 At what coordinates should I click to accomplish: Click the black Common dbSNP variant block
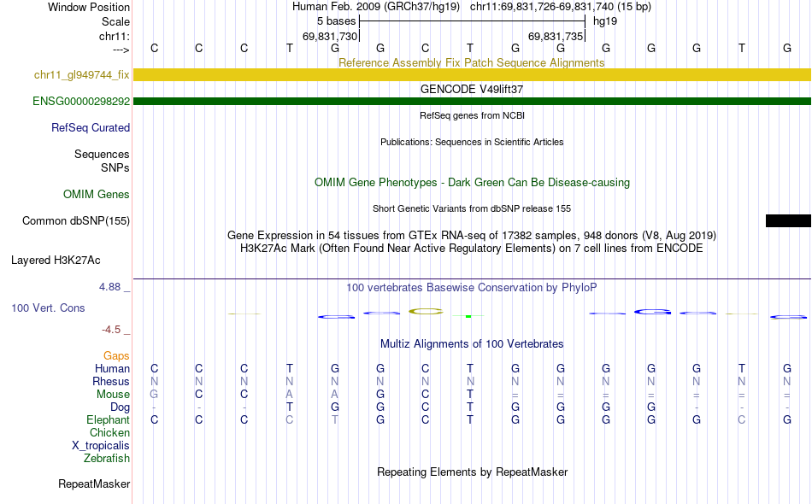tap(788, 221)
